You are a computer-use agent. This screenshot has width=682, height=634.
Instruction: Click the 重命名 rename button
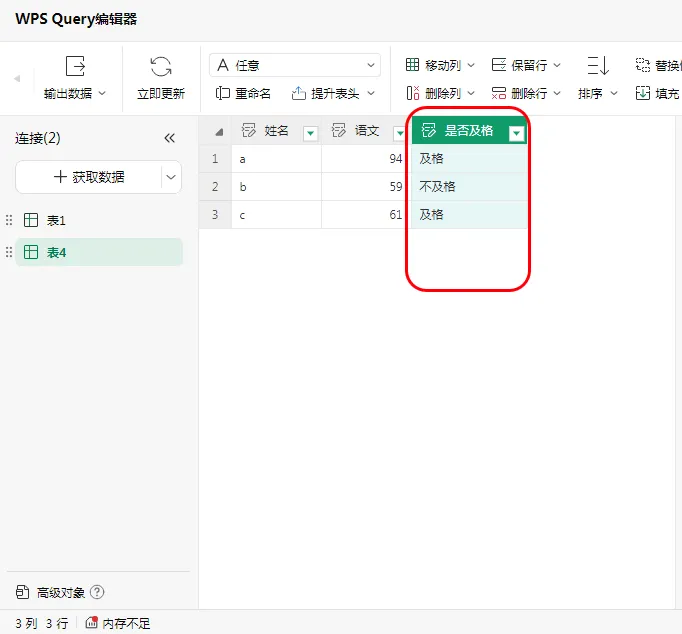pos(243,93)
